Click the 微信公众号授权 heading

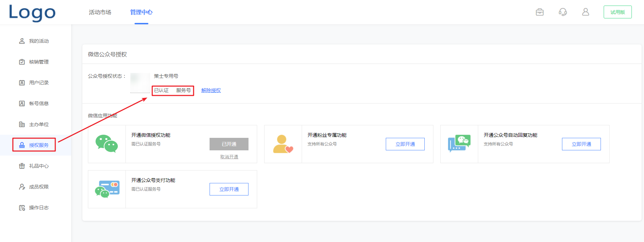click(x=107, y=54)
